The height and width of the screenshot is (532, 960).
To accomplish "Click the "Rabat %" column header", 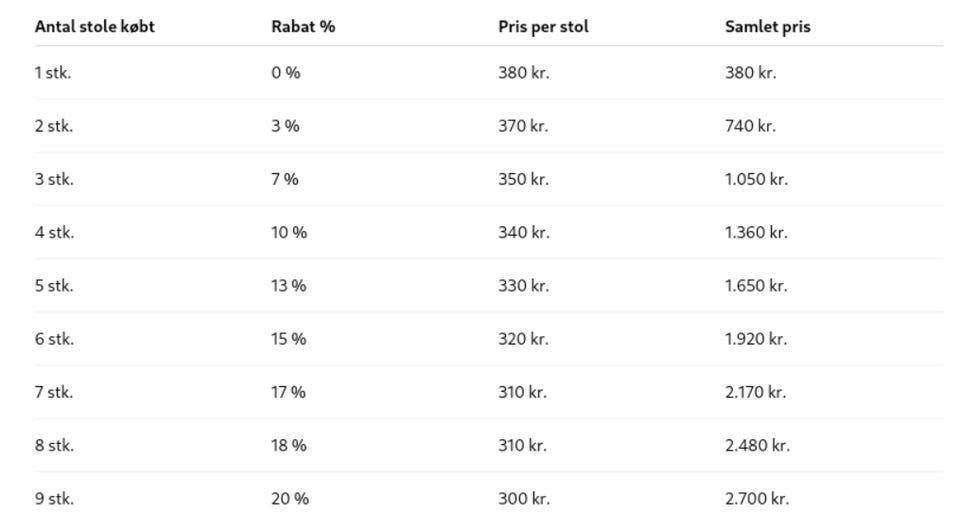I will pyautogui.click(x=302, y=27).
